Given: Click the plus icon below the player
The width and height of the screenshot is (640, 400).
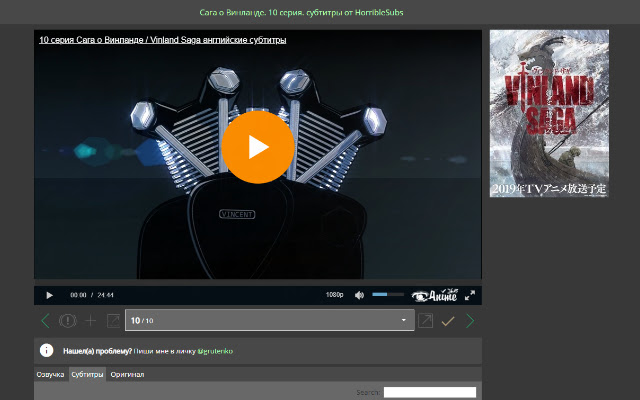Looking at the screenshot, I should 90,321.
